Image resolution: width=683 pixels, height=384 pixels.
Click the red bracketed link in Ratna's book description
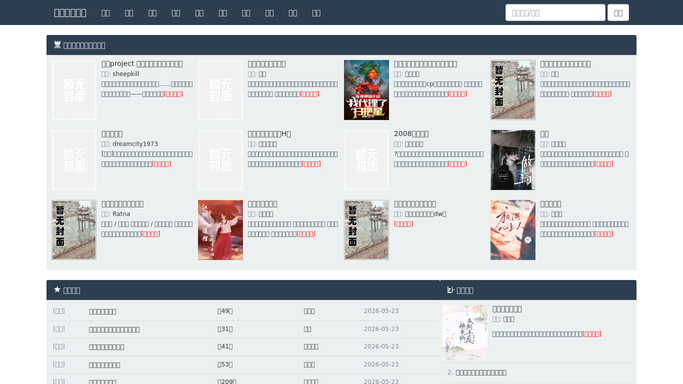[151, 234]
